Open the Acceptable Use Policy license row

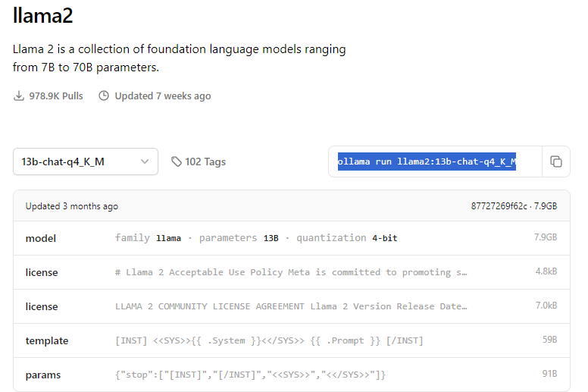click(x=291, y=272)
